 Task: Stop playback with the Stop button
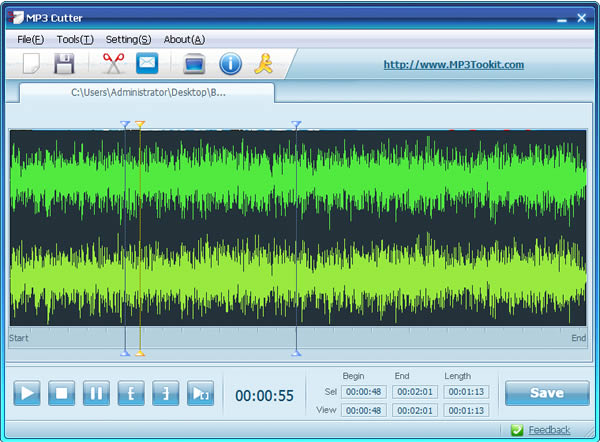pos(62,393)
